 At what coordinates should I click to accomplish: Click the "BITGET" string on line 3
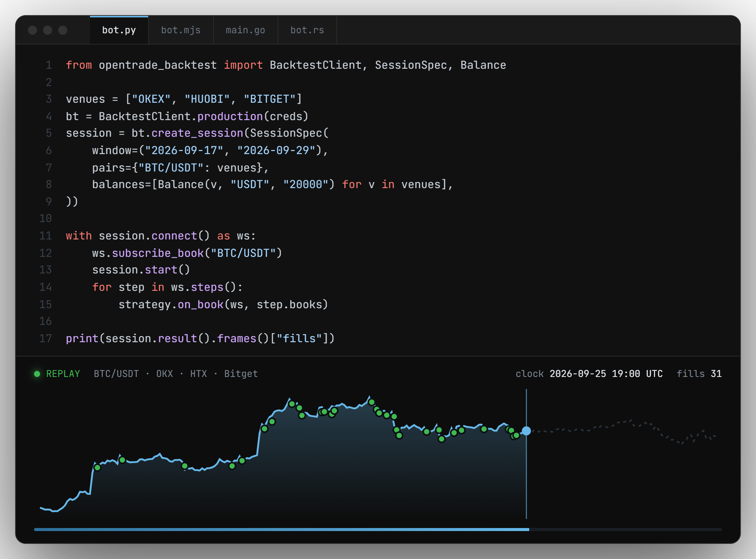click(270, 99)
